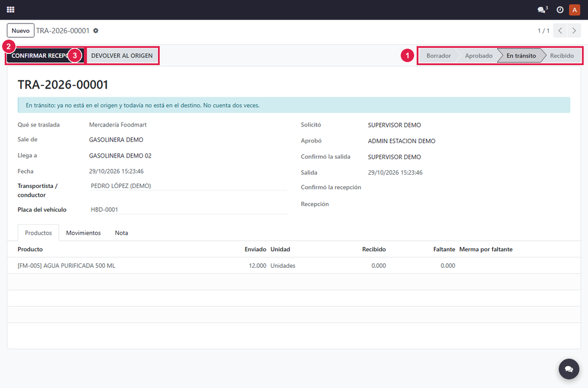Viewport: 588px width, 388px height.
Task: Open the apps grid menu
Action: (x=10, y=10)
